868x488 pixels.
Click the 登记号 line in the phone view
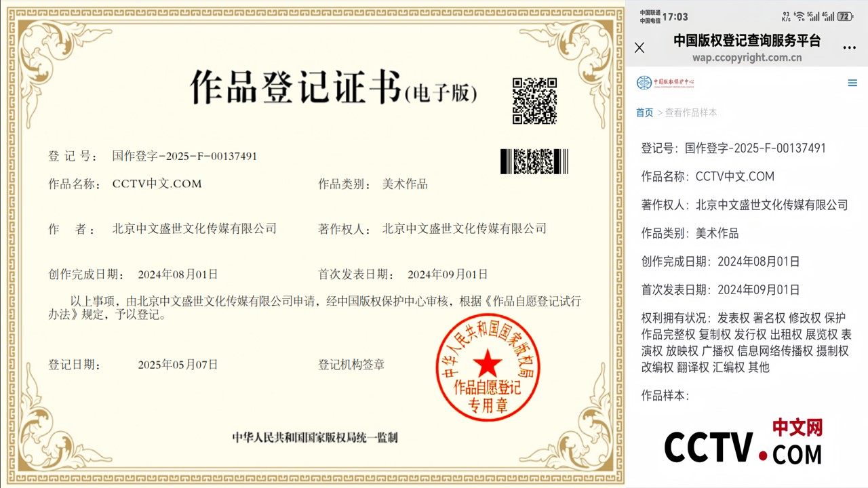(733, 148)
